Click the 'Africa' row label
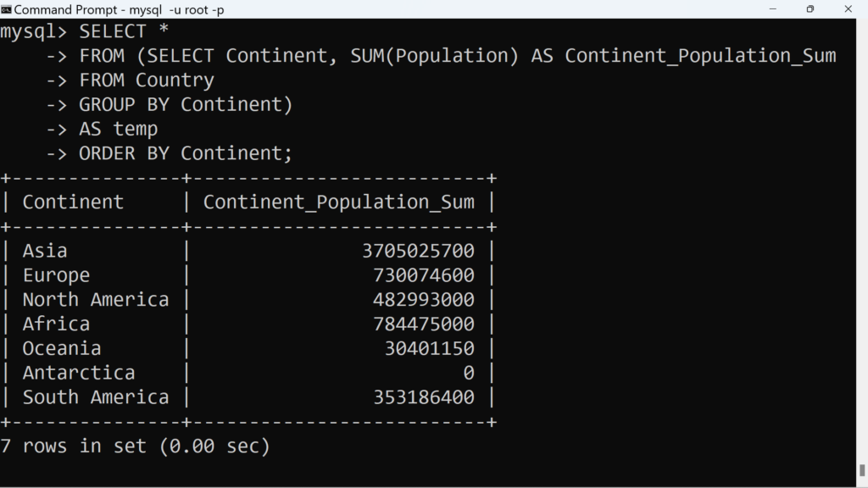Image resolution: width=868 pixels, height=488 pixels. click(56, 324)
